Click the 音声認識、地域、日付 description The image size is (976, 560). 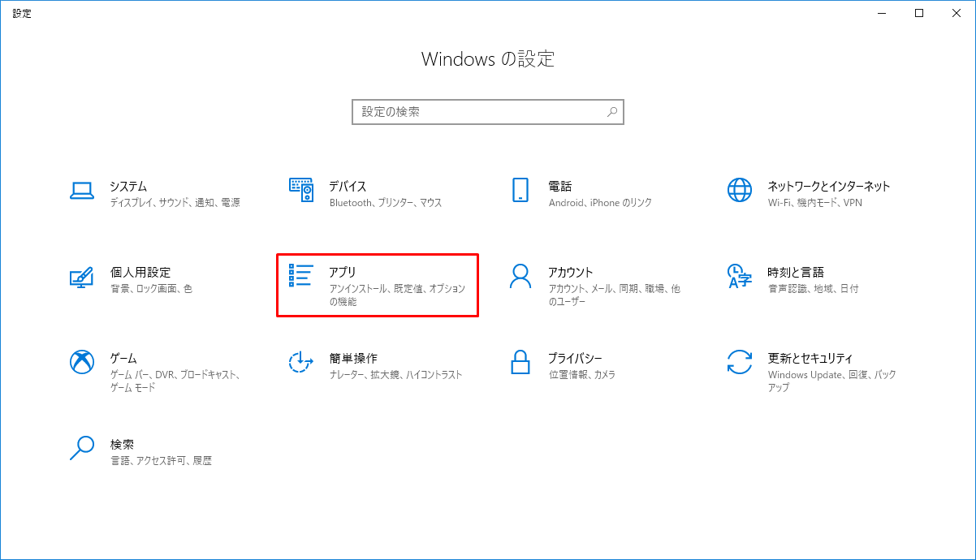click(x=813, y=289)
